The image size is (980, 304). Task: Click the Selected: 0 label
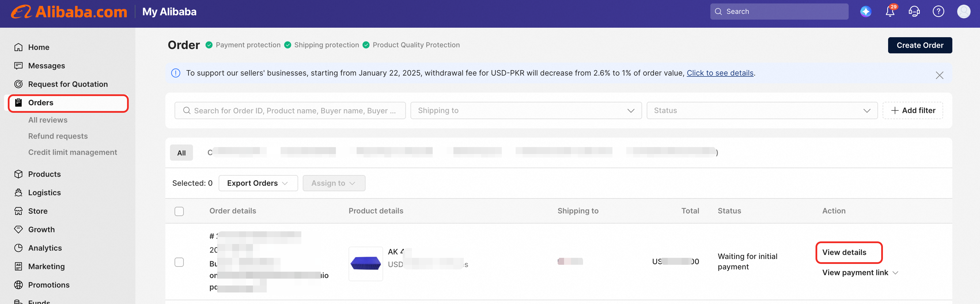point(192,183)
